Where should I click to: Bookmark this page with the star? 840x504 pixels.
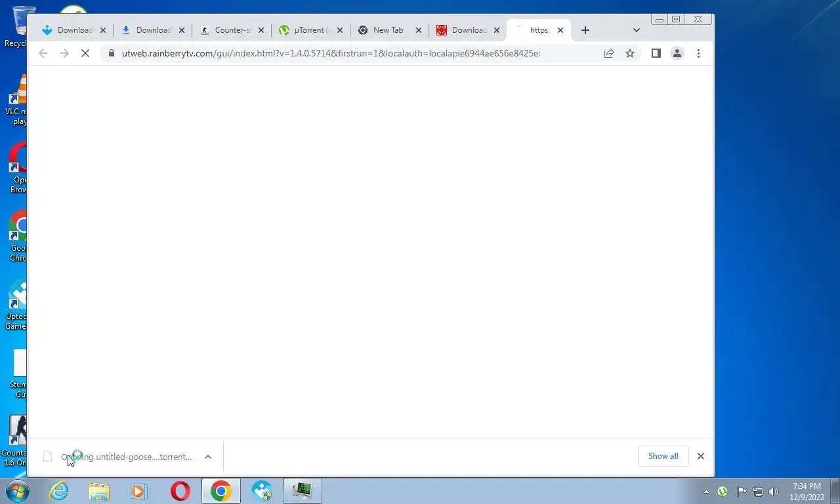tap(630, 53)
